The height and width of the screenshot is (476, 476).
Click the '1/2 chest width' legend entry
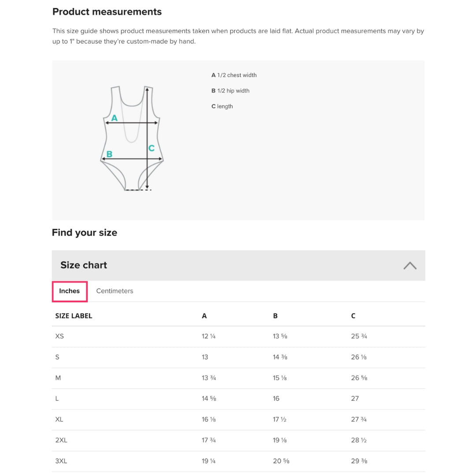(x=234, y=75)
